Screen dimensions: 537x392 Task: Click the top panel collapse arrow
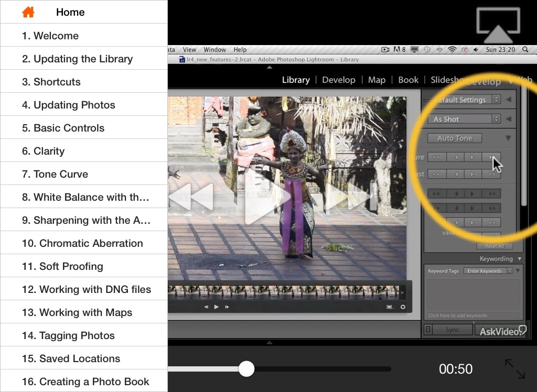point(270,68)
